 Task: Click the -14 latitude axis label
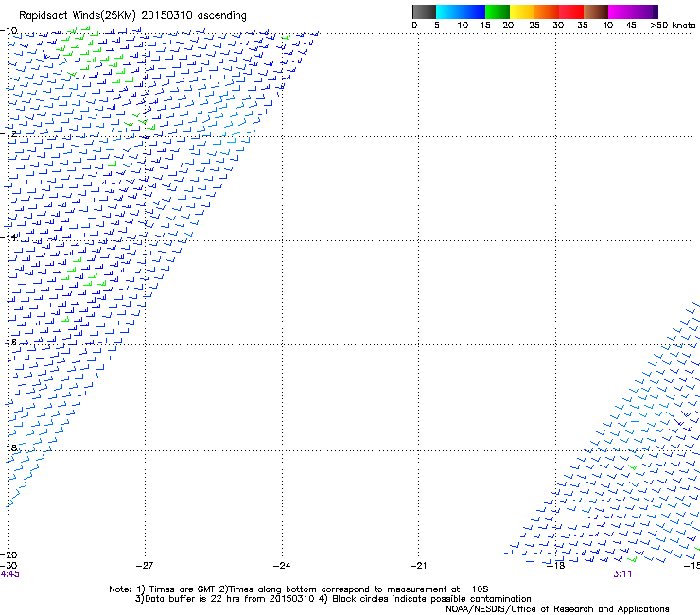pos(9,237)
